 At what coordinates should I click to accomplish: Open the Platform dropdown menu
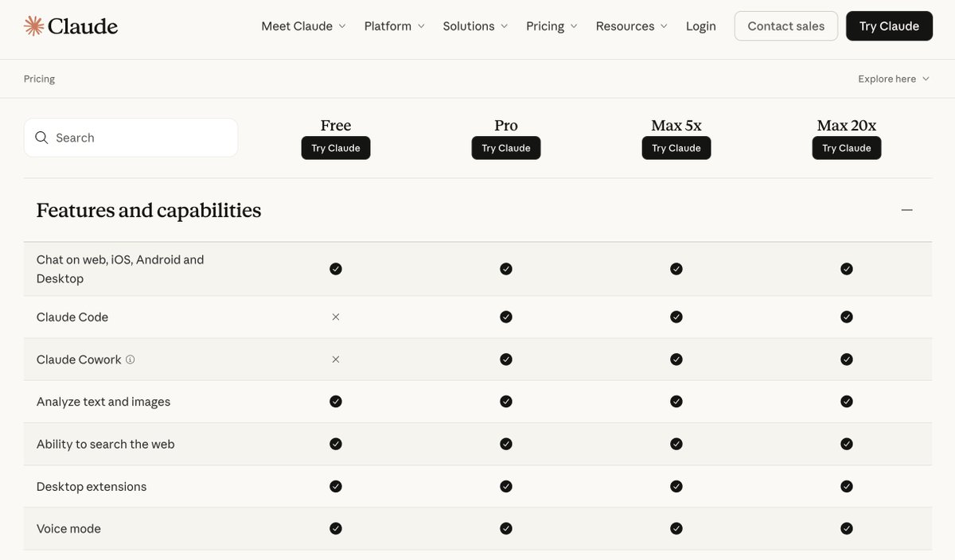pyautogui.click(x=395, y=26)
